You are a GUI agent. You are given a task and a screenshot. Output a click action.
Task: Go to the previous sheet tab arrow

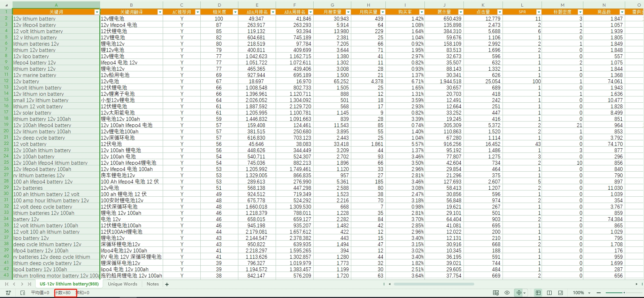coord(14,284)
